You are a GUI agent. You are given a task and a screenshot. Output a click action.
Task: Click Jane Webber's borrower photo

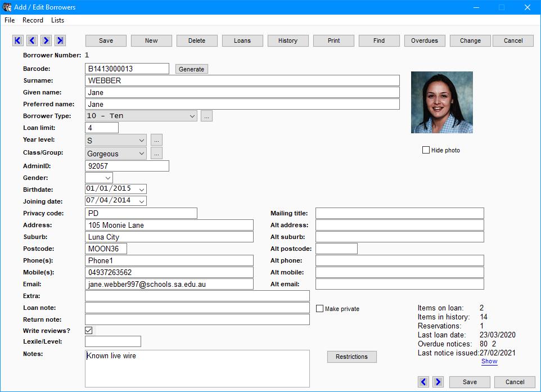pyautogui.click(x=441, y=102)
